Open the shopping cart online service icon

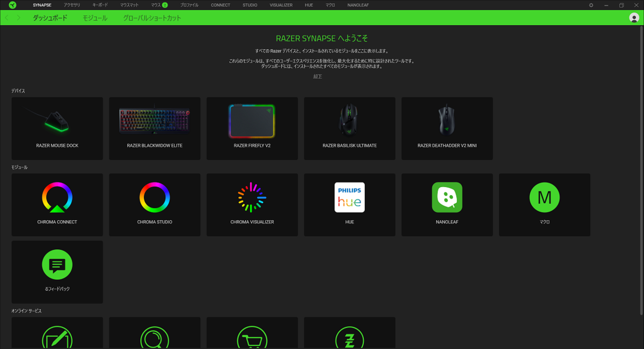pos(252,338)
